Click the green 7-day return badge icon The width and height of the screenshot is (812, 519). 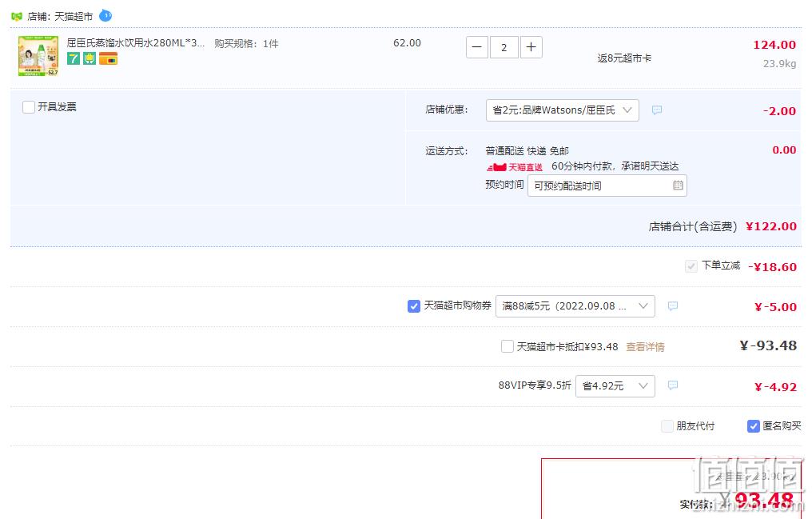[x=74, y=58]
